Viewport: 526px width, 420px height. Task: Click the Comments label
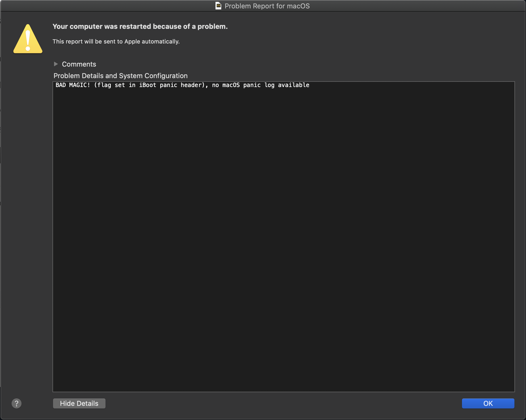coord(79,64)
